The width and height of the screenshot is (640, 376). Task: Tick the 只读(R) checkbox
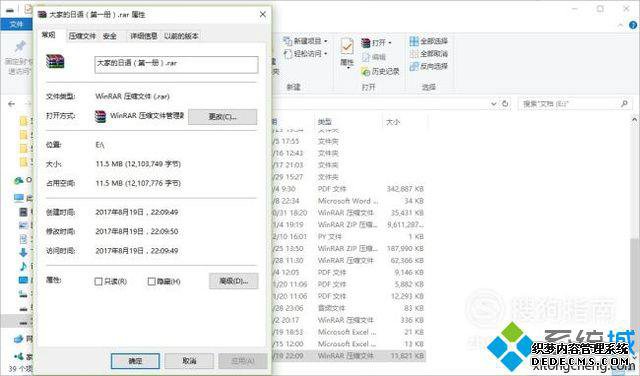98,281
